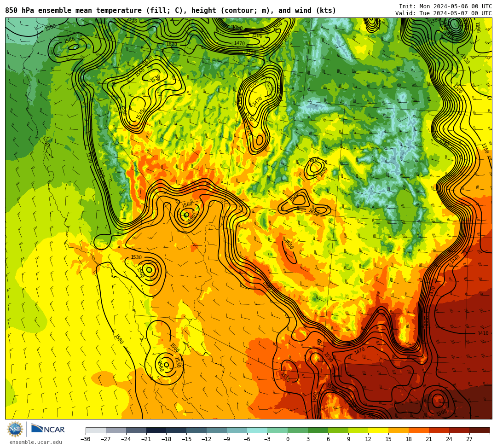Pick the colorbar swatch between −30 and −27
Viewport: 497px width, 448px height.
click(96, 430)
